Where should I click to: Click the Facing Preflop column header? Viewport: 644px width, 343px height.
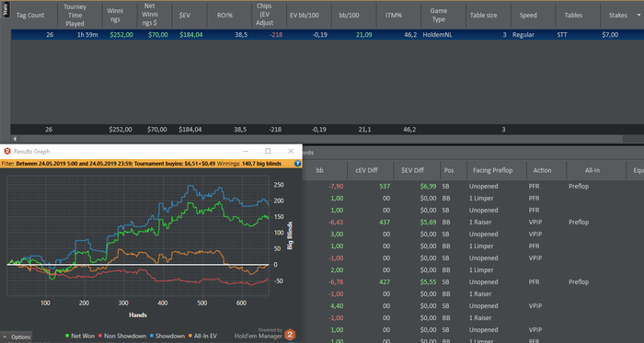tap(492, 170)
